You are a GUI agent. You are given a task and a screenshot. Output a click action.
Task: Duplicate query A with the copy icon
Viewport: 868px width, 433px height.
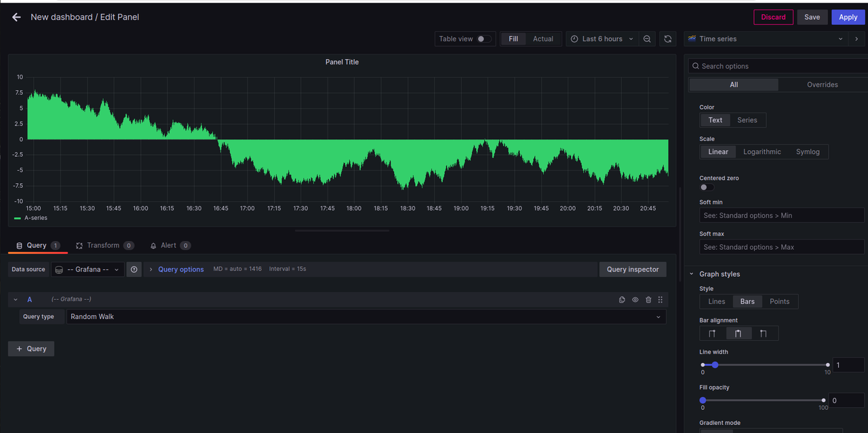[622, 299]
